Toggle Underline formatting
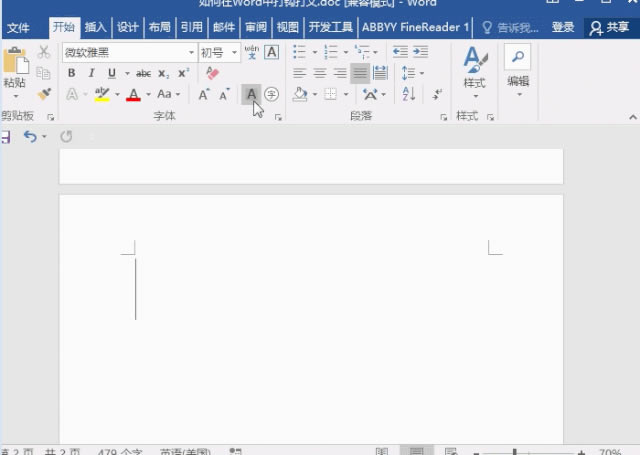This screenshot has width=640, height=455. pos(111,73)
